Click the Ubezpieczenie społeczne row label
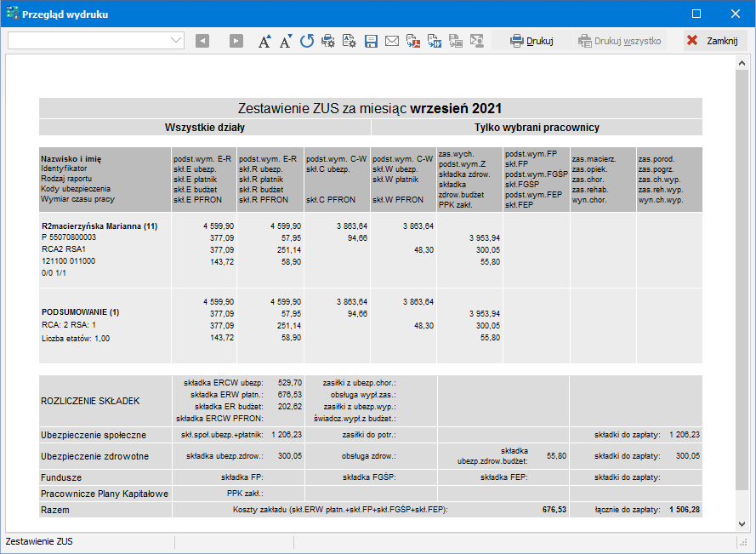The width and height of the screenshot is (756, 554). (x=94, y=435)
